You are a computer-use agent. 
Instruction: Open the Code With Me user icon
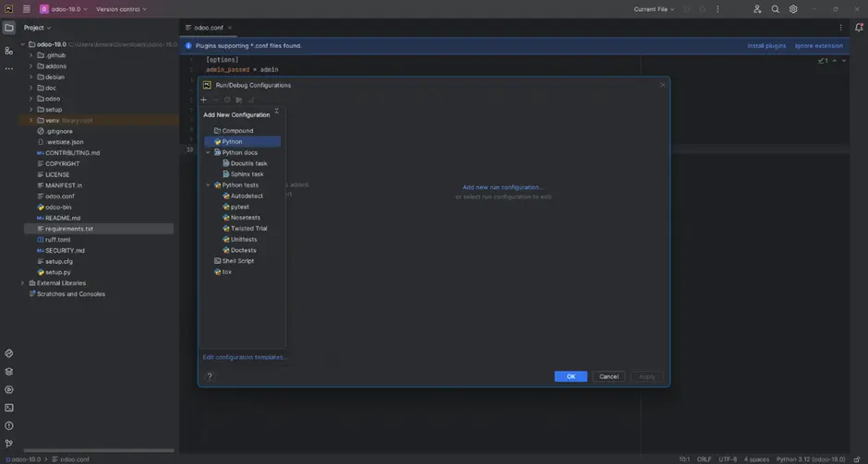coord(757,9)
